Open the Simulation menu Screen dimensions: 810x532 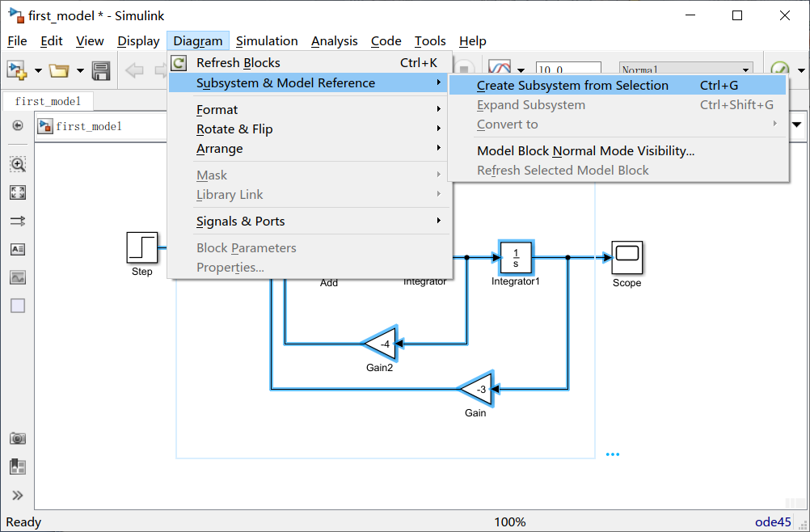coord(267,40)
